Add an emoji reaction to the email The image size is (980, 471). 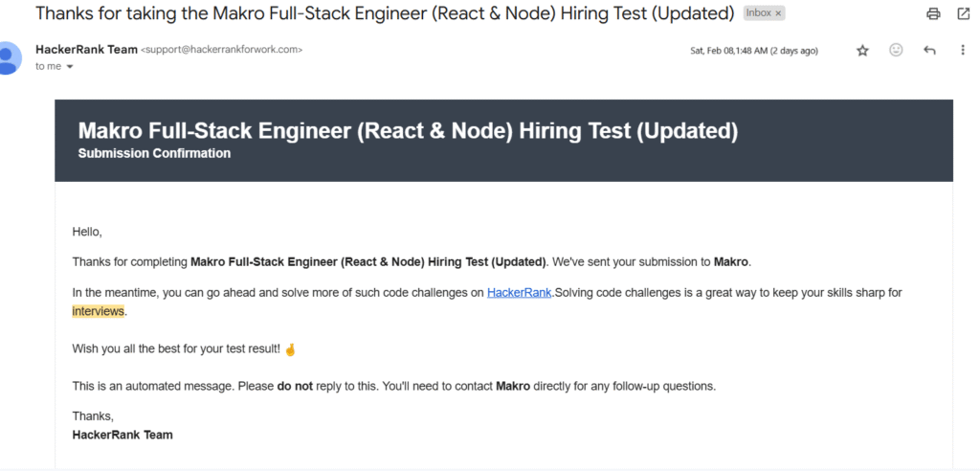coord(896,50)
